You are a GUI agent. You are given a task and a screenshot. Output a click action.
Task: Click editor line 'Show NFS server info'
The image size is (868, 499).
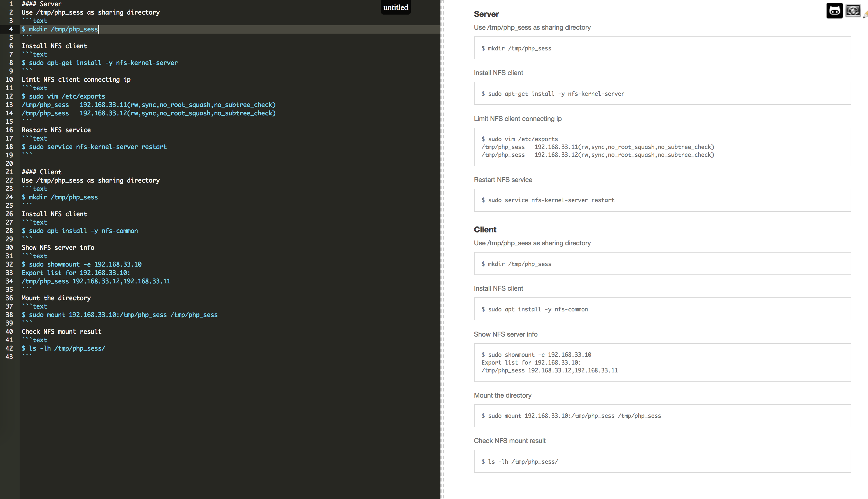pyautogui.click(x=58, y=248)
